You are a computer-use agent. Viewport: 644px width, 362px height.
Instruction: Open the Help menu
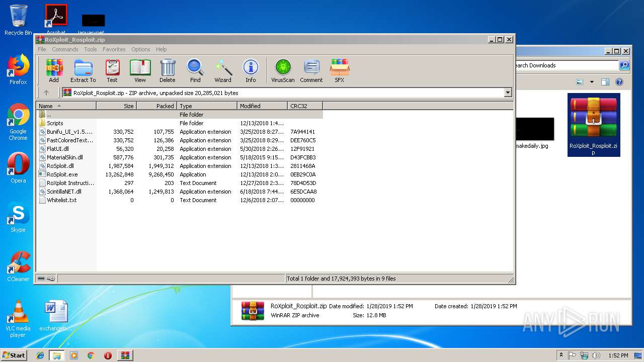[162, 49]
